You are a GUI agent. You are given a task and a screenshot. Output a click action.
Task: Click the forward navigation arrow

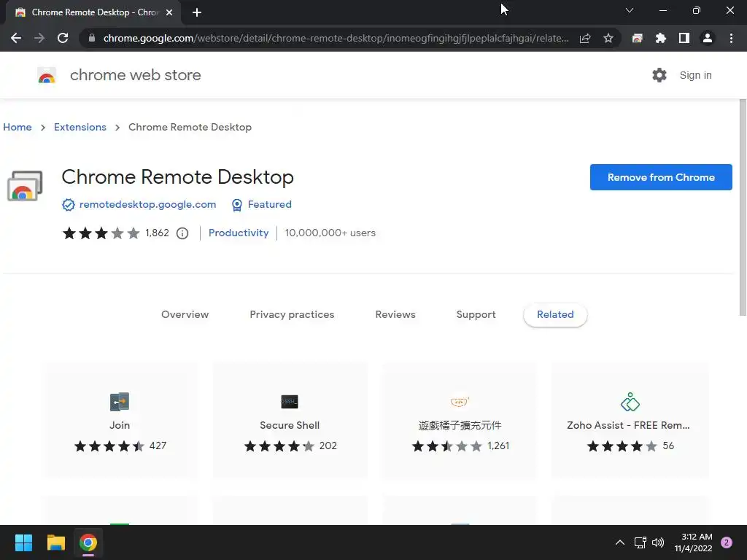[x=39, y=38]
